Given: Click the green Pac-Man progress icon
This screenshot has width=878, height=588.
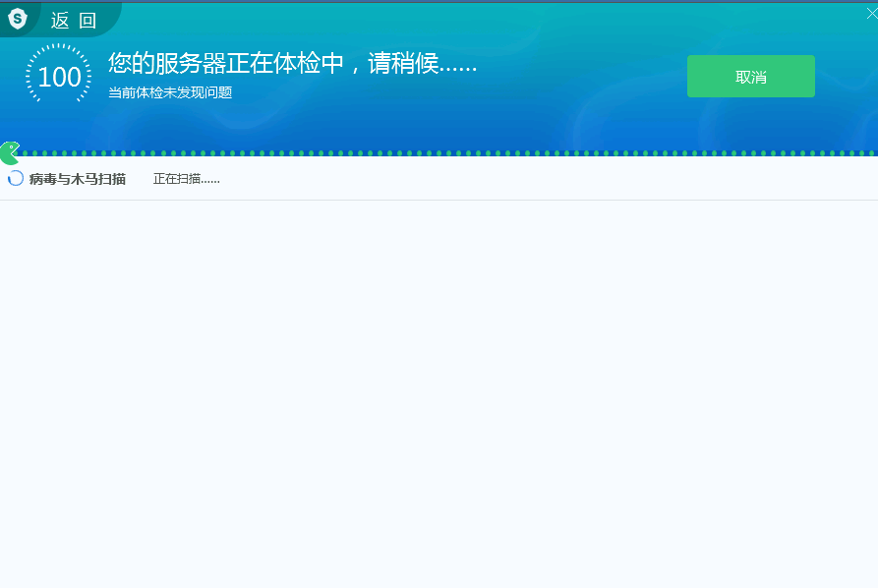Looking at the screenshot, I should (x=9, y=152).
